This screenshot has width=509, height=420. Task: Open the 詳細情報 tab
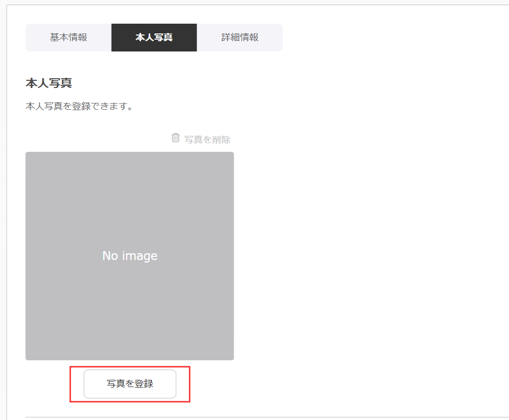240,38
